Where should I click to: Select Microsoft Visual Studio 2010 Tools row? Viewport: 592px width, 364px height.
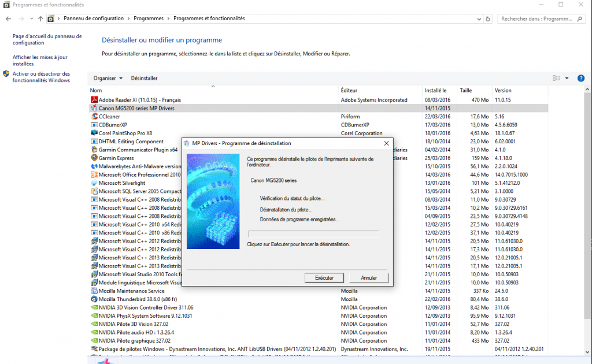point(319,274)
